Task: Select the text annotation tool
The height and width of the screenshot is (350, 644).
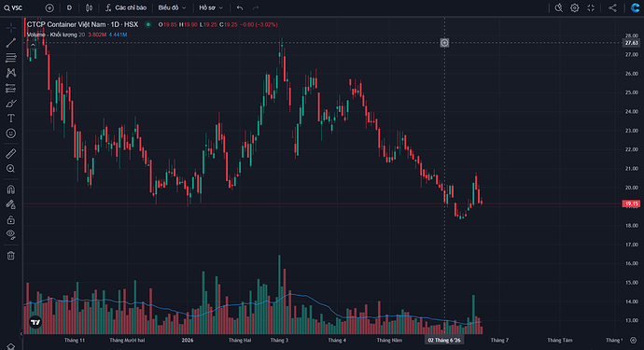Action: [11, 119]
